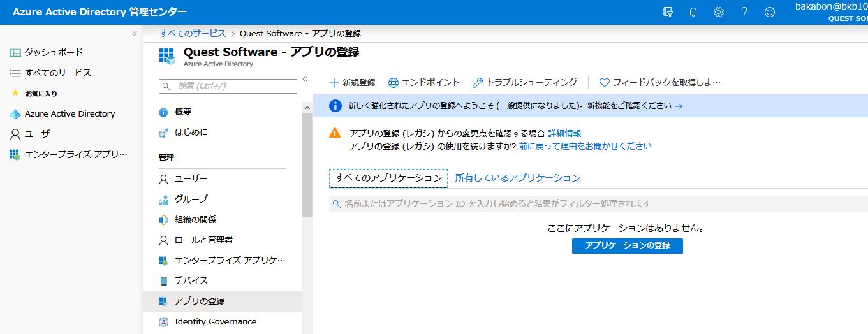The height and width of the screenshot is (334, 868).
Task: Click the すべてのサービス list icon
Action: click(15, 73)
